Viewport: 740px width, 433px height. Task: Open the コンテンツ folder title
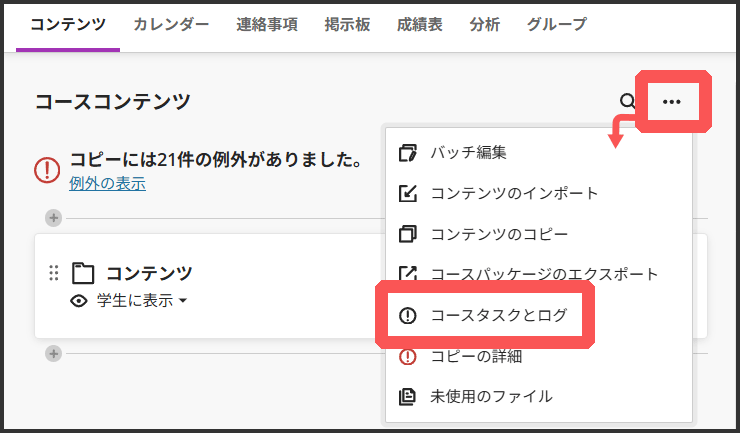(149, 273)
